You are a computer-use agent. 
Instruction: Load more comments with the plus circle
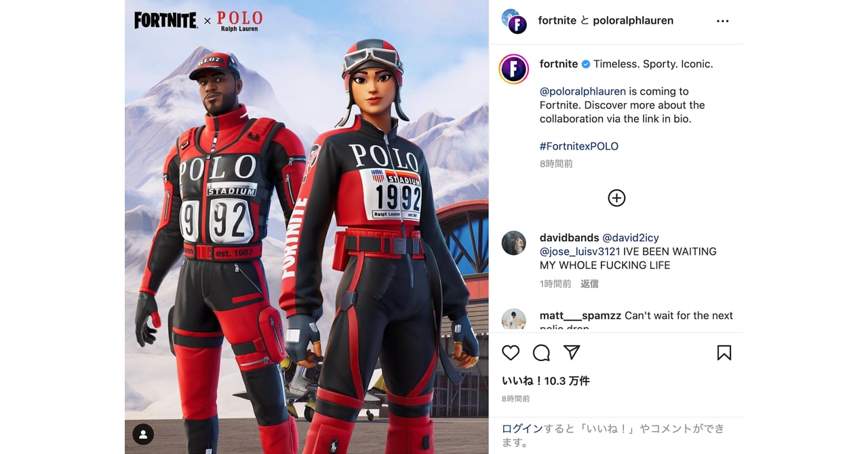pos(616,198)
